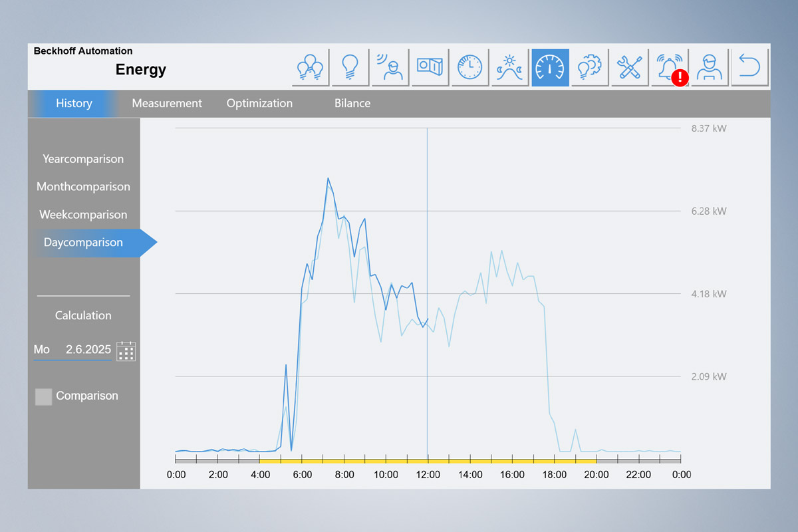Open the Bilance tab
The height and width of the screenshot is (532, 798).
pyautogui.click(x=352, y=103)
